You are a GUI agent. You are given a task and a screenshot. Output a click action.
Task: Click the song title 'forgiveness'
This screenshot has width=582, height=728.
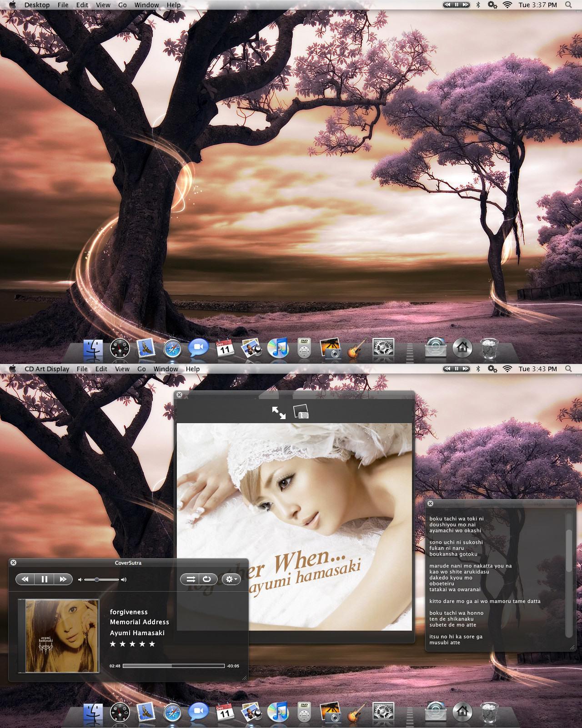(129, 612)
